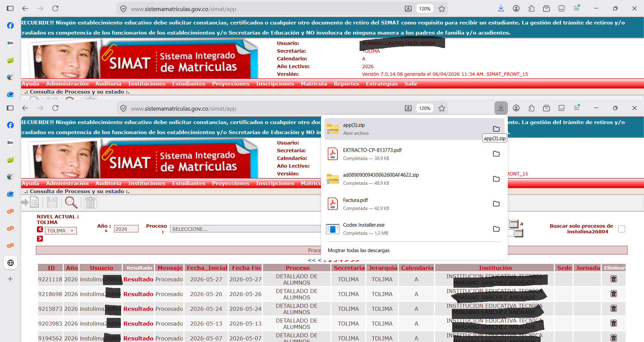Open the Estrategias menu
This screenshot has height=342, width=644.
tap(382, 83)
